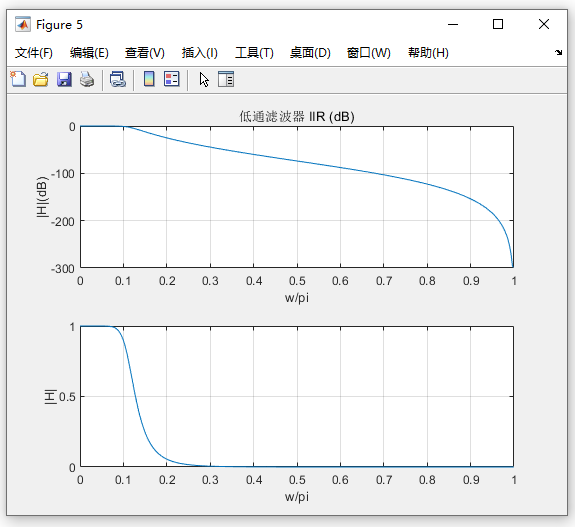Save figure with the floppy disk icon
Screen dimensions: 575x527
64,79
